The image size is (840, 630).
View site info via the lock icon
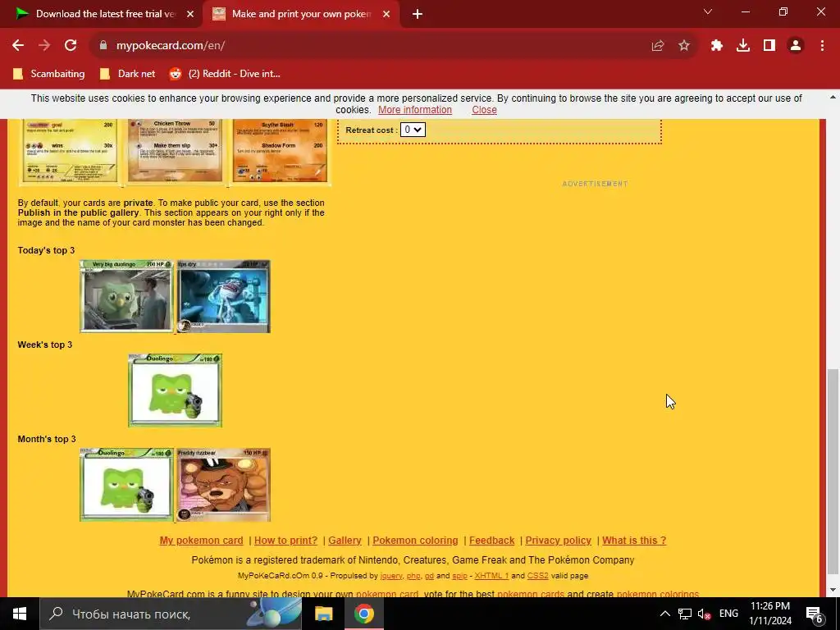(x=103, y=46)
